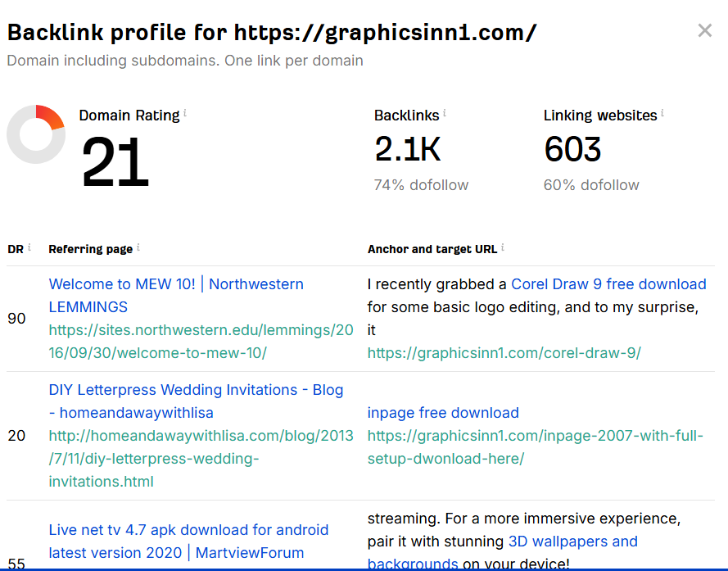Click the Linking websites info icon
Viewport: 728px width, 571px height.
(x=662, y=112)
